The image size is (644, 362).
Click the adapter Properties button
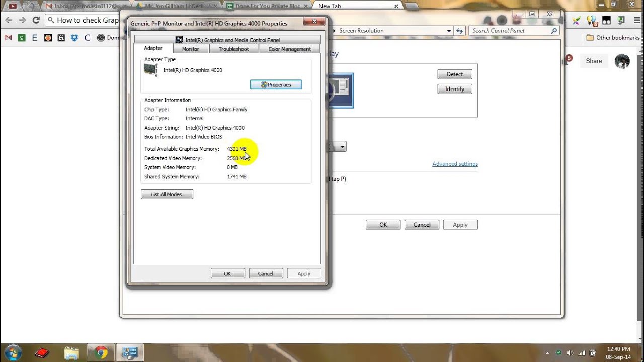pyautogui.click(x=276, y=85)
